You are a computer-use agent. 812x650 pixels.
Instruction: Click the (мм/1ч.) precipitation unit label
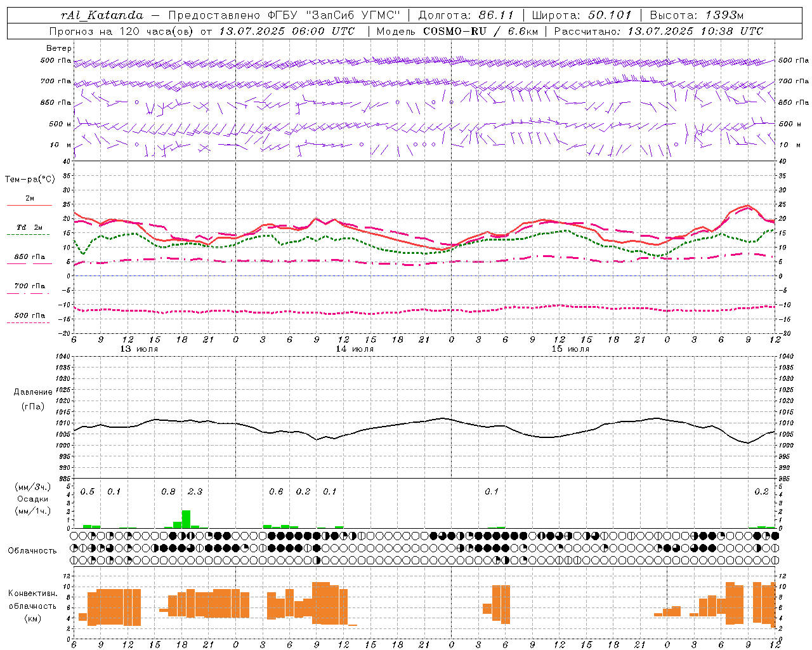pos(32,511)
